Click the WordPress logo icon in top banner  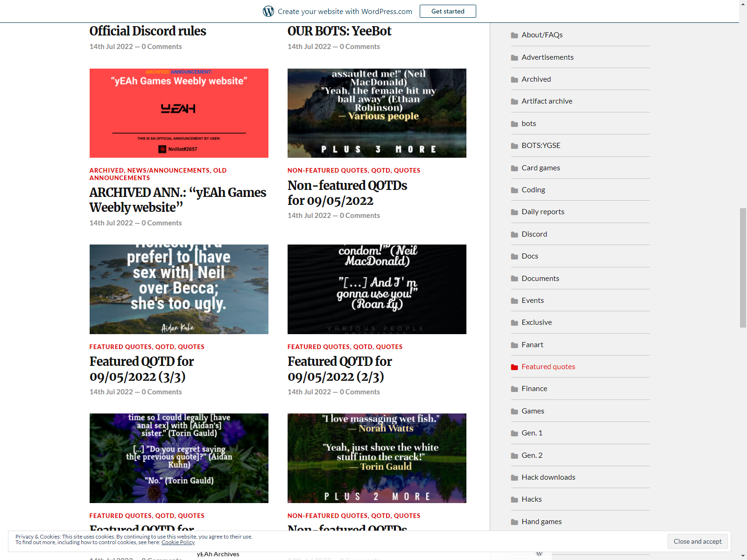point(268,11)
